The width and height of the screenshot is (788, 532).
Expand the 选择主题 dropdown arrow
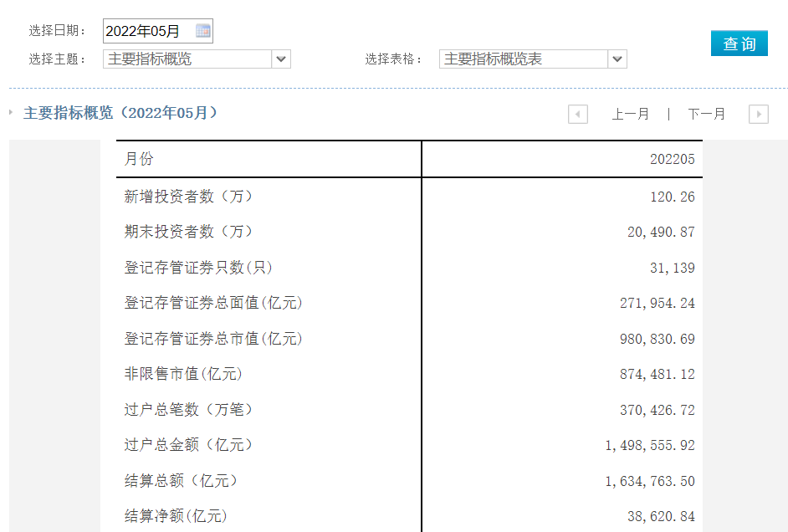[281, 59]
